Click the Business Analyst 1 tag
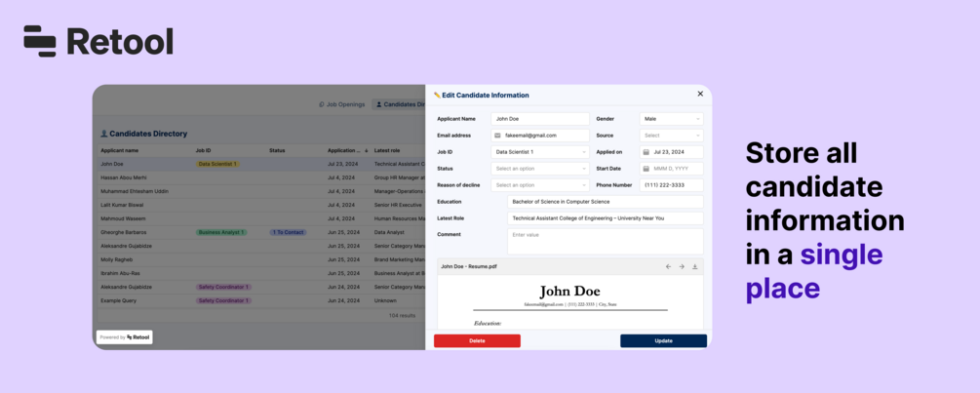The image size is (980, 393). [221, 232]
